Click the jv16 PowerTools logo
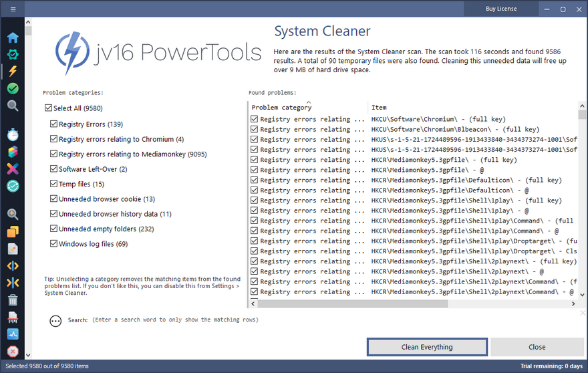This screenshot has height=373, width=588. pos(158,53)
